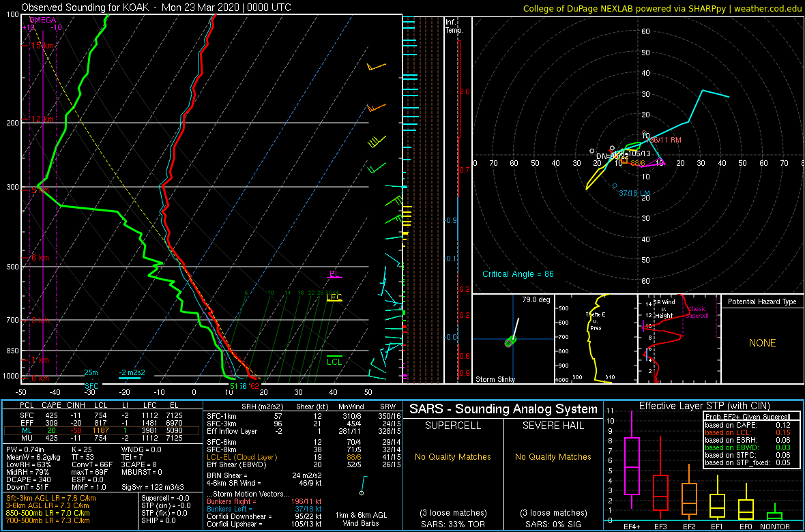
Task: Click the Inf. Temp. column header
Action: pos(454,26)
